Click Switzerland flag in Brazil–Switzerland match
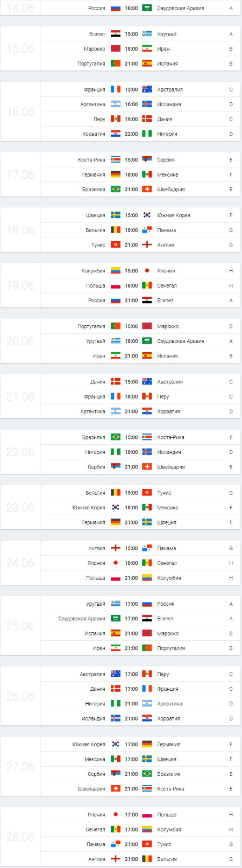 pos(147,190)
